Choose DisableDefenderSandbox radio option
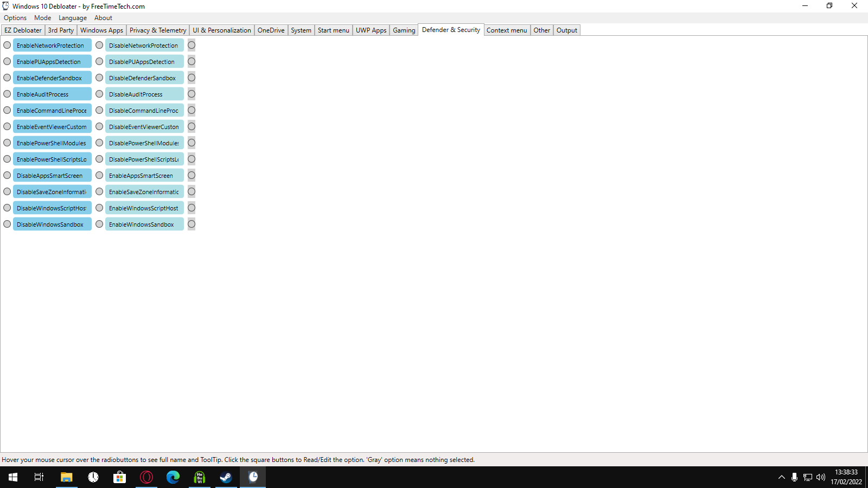Viewport: 868px width, 488px height. tap(99, 78)
